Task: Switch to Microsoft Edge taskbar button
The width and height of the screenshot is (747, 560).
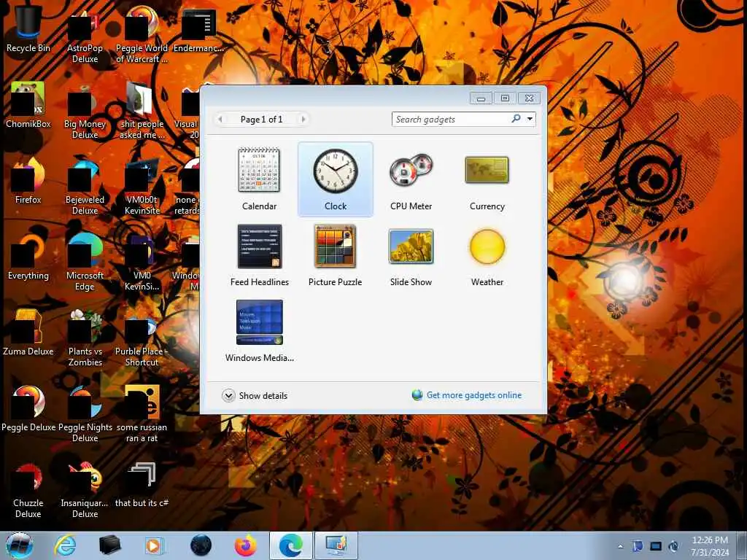Action: (x=290, y=545)
